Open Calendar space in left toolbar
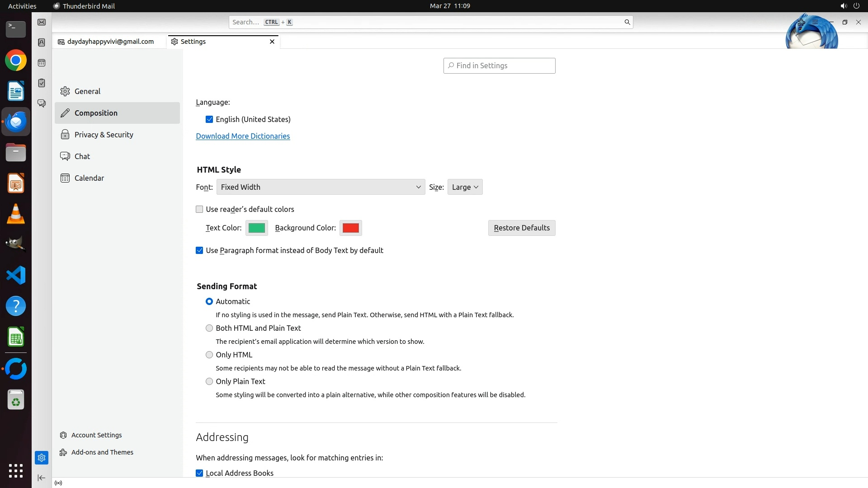This screenshot has height=488, width=868. pos(42,63)
